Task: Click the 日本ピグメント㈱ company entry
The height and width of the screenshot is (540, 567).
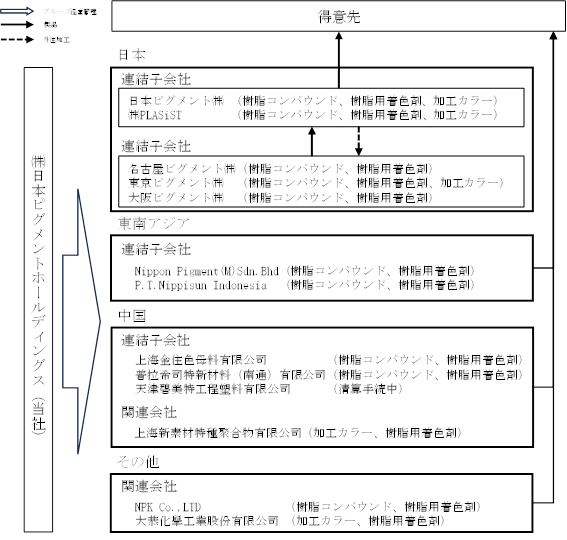Action: coord(177,100)
